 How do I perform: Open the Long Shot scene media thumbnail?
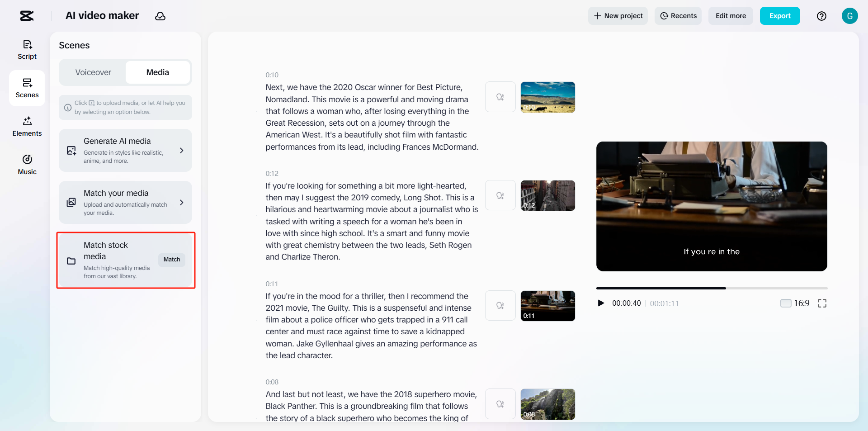pyautogui.click(x=548, y=195)
